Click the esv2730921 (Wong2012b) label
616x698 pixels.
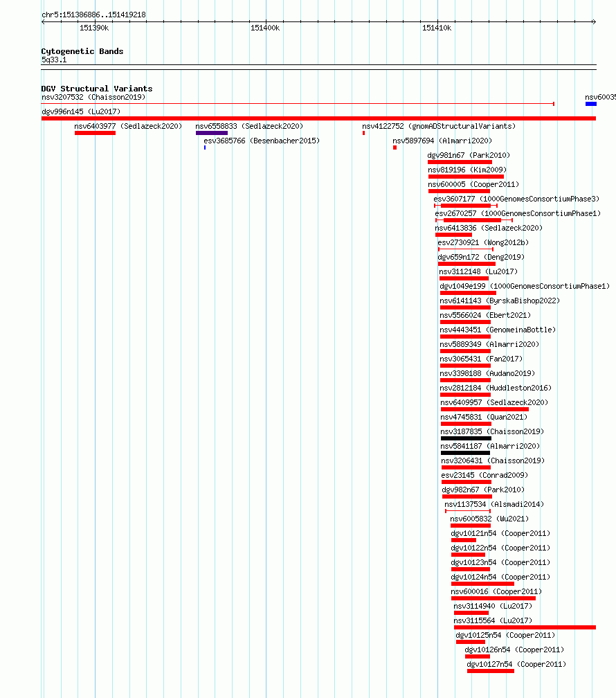pos(483,242)
